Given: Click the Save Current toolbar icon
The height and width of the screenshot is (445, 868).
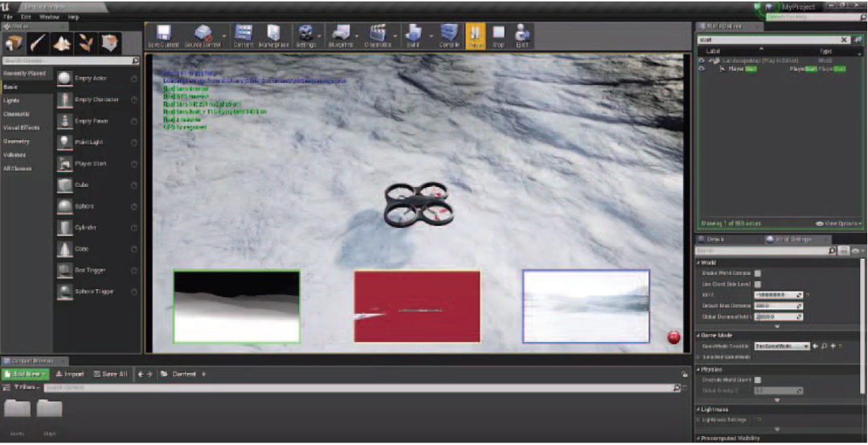Looking at the screenshot, I should tap(163, 35).
